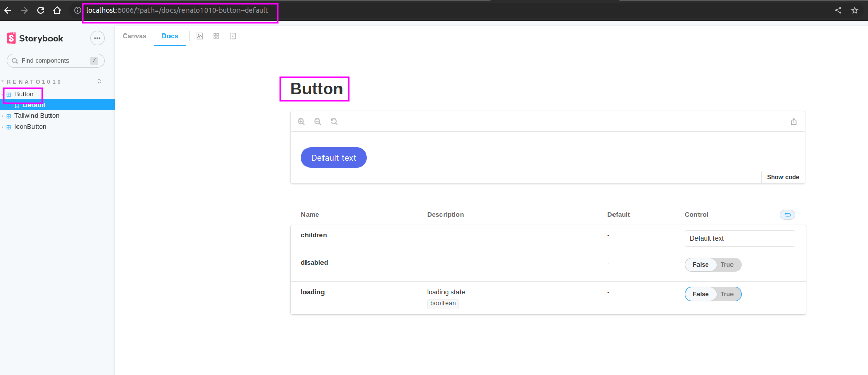Zoom out on the story preview

pos(318,122)
